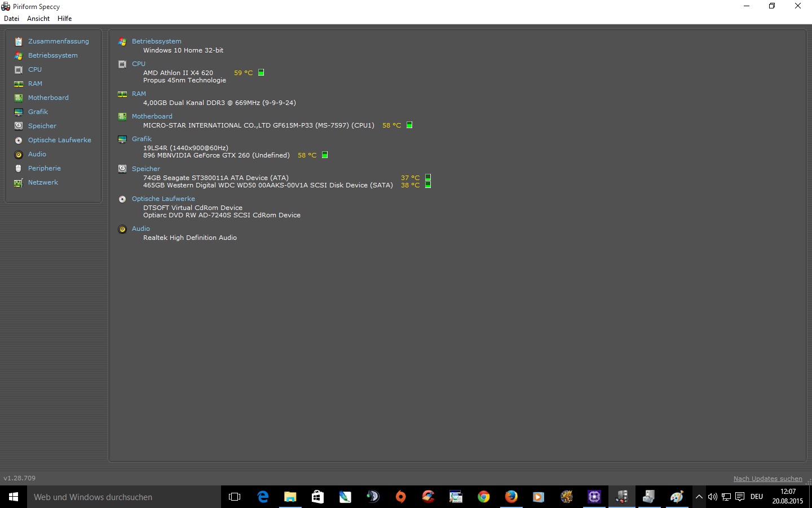Click the Grafik heading link in summary

[142, 139]
